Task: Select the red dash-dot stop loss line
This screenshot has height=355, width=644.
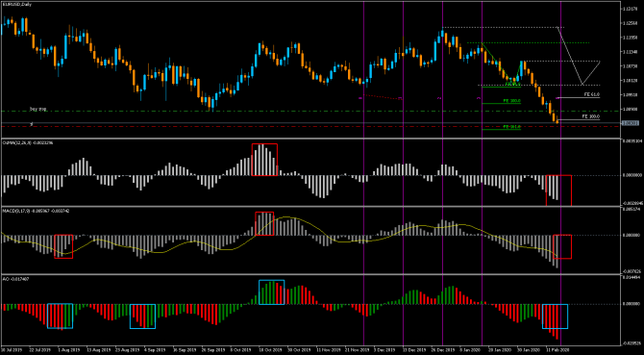Action: click(x=310, y=127)
